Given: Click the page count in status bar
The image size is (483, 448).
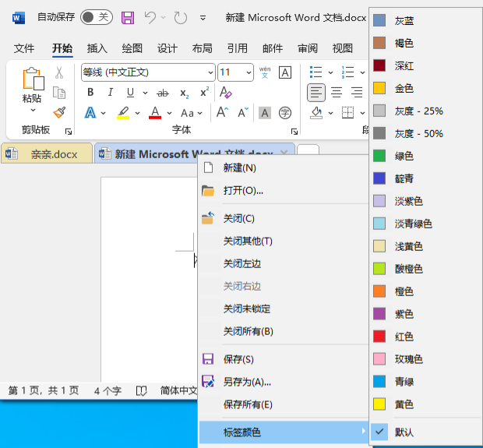Looking at the screenshot, I should (x=44, y=390).
